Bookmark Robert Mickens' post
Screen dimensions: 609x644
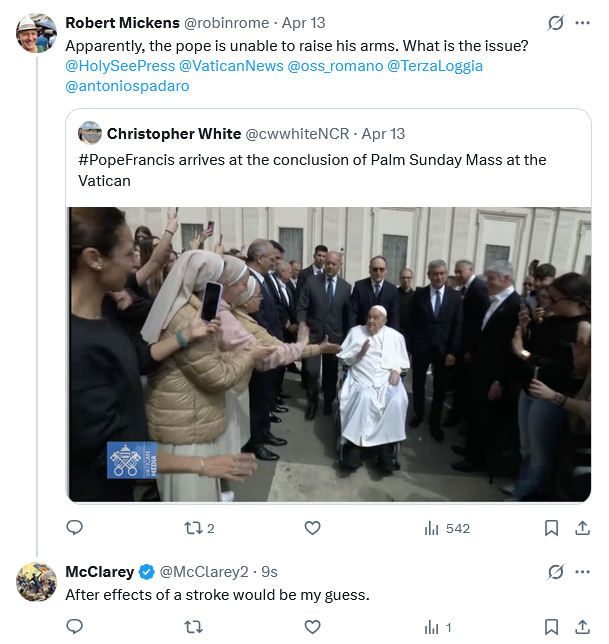[x=550, y=528]
